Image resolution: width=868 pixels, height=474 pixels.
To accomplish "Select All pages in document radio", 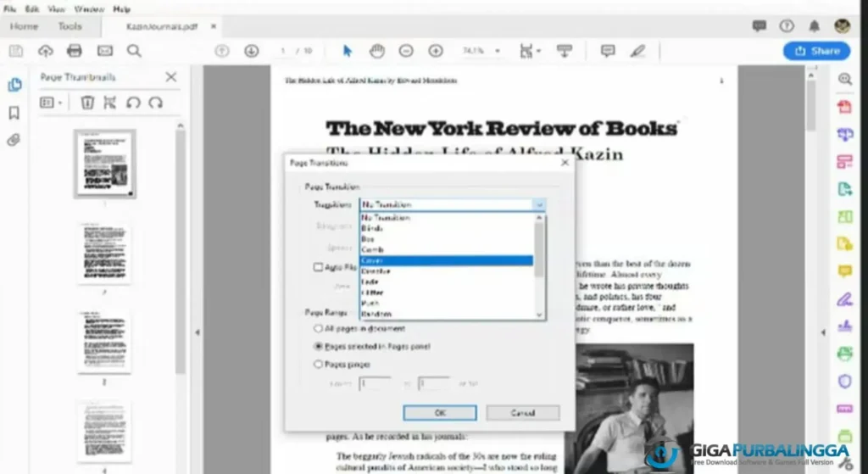I will [318, 328].
